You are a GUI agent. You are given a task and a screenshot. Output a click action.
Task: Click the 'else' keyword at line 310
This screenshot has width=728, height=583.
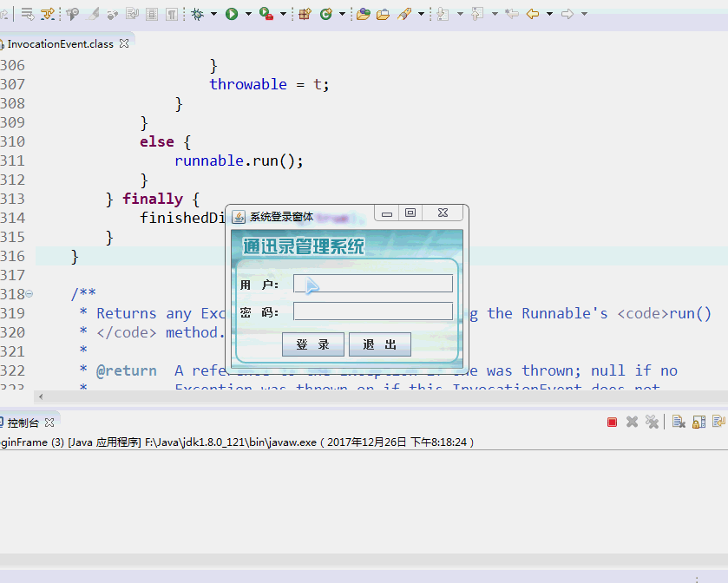[x=157, y=142]
